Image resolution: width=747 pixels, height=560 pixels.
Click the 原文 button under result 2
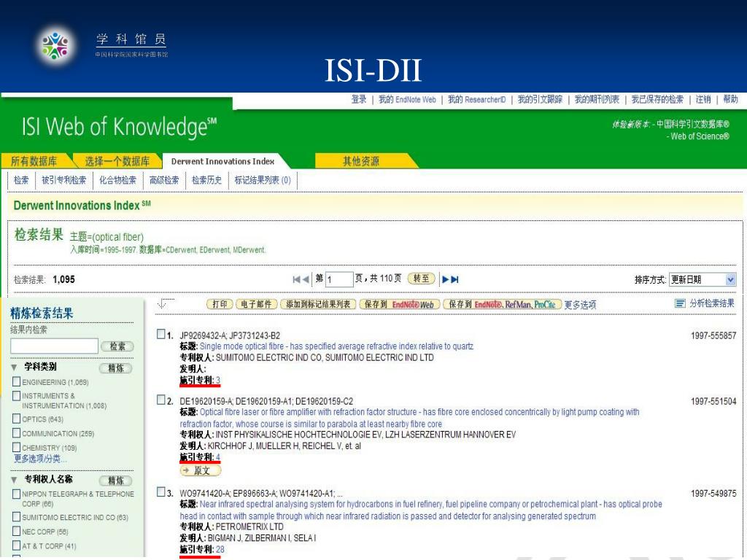coord(201,470)
